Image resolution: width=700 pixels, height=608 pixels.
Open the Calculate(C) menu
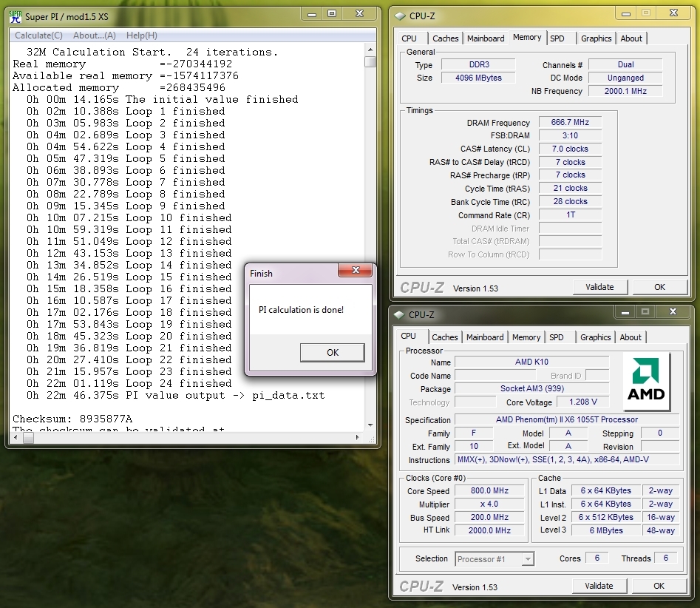[38, 36]
